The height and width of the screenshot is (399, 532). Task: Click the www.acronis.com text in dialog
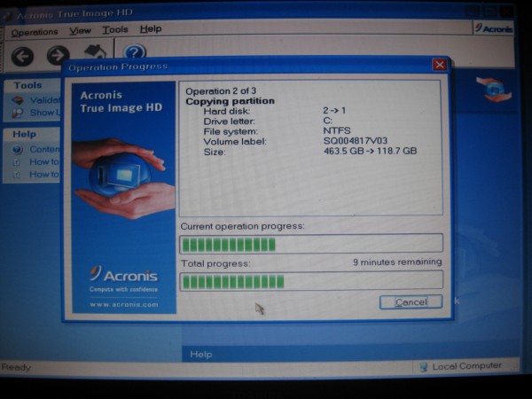[x=124, y=304]
